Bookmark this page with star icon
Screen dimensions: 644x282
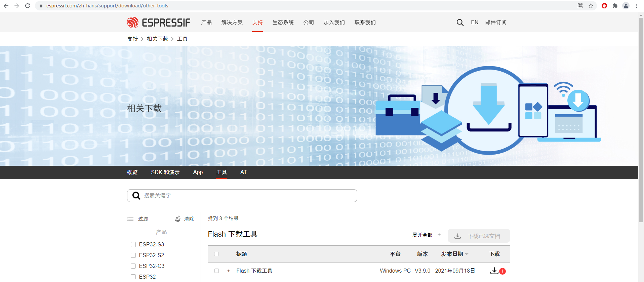click(591, 6)
